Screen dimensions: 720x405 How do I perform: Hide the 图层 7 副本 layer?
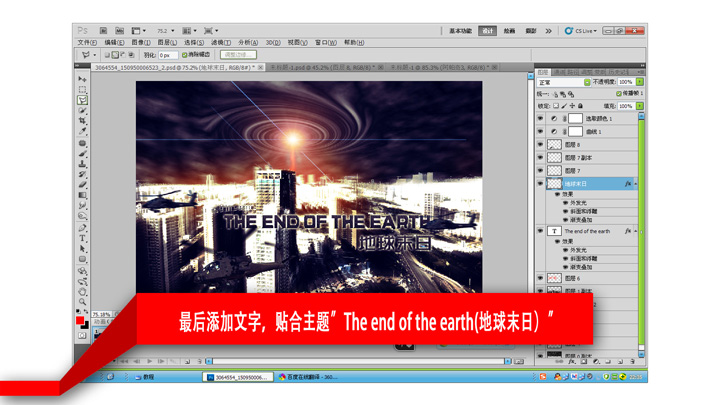coord(540,158)
